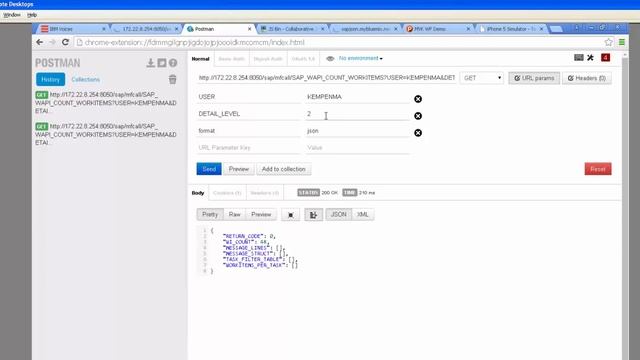Remove the DETAIL_LEVEL parameter row

pyautogui.click(x=418, y=116)
